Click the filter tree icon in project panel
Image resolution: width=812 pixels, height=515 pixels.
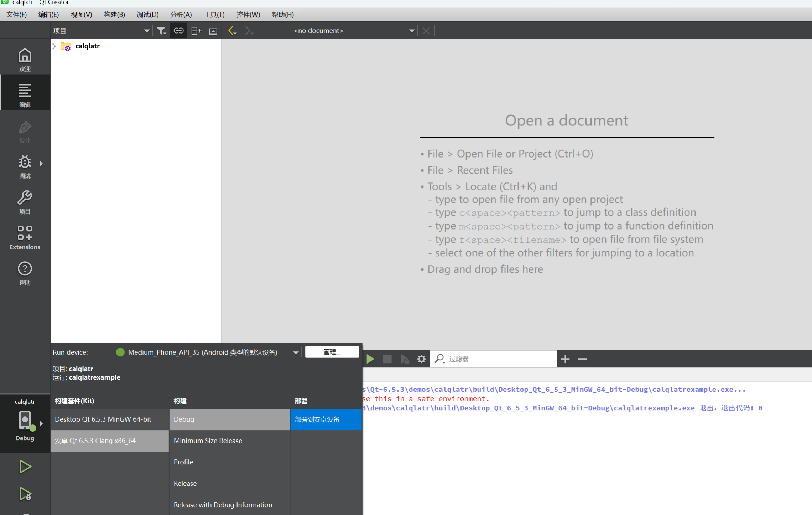click(x=161, y=31)
